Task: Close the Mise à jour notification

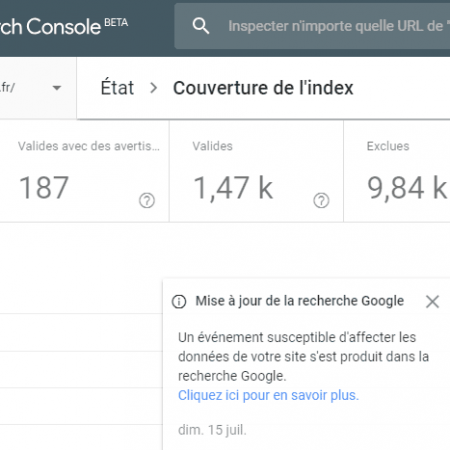Action: click(x=432, y=301)
